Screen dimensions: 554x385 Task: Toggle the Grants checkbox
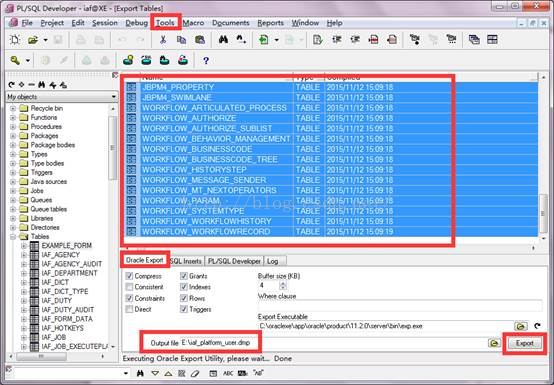[x=184, y=276]
